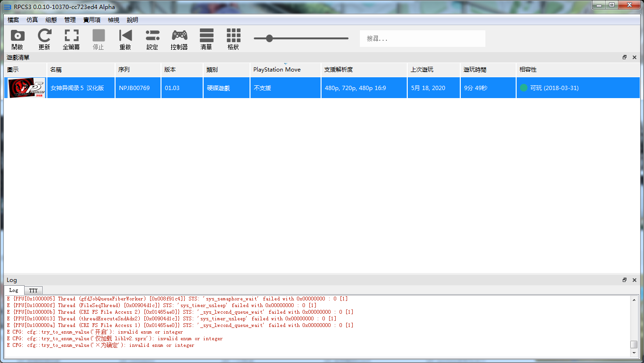This screenshot has height=363, width=644.
Task: Close the Log panel
Action: [x=635, y=280]
